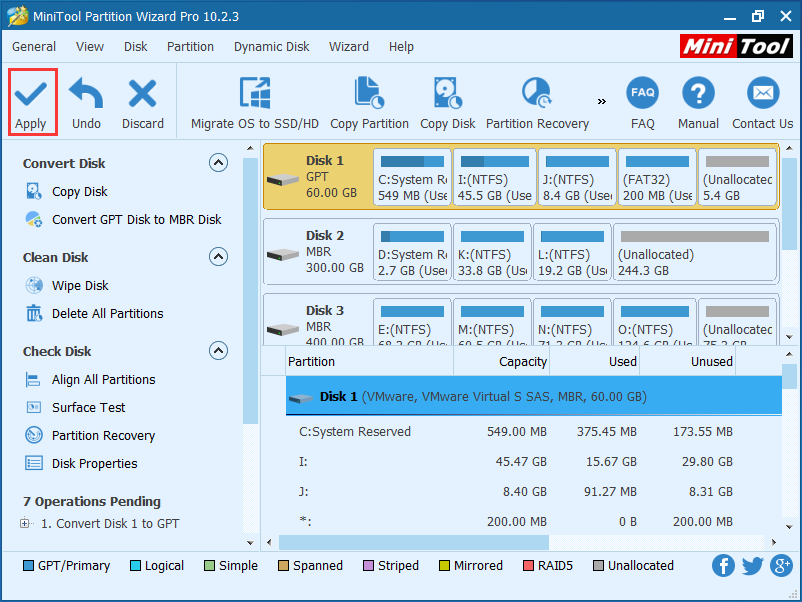Open the View menu

pyautogui.click(x=90, y=47)
